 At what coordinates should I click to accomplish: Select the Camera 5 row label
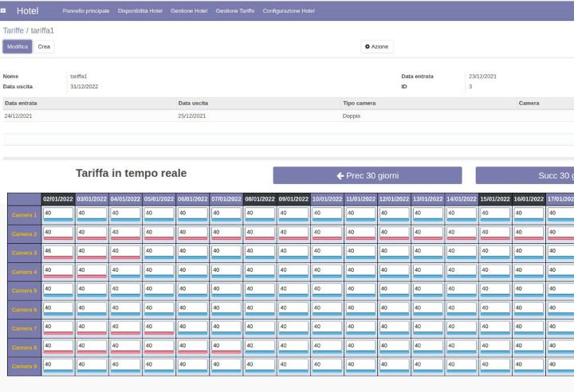click(x=24, y=291)
